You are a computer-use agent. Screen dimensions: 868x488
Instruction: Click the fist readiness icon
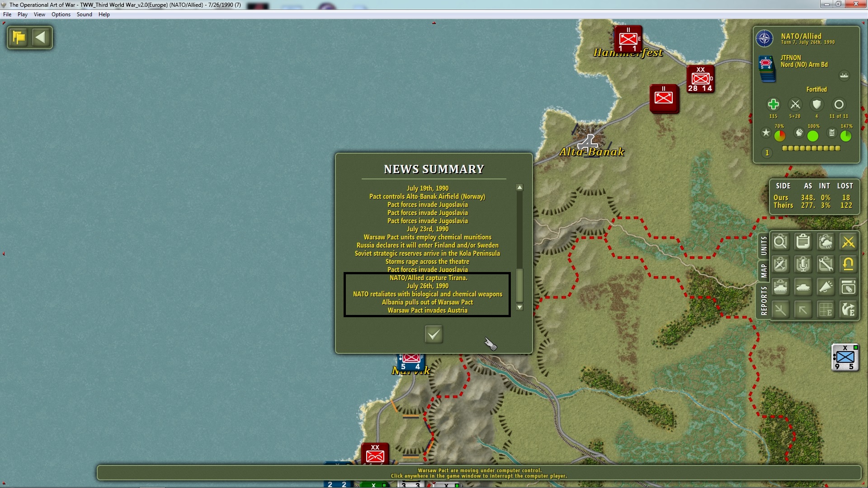799,132
